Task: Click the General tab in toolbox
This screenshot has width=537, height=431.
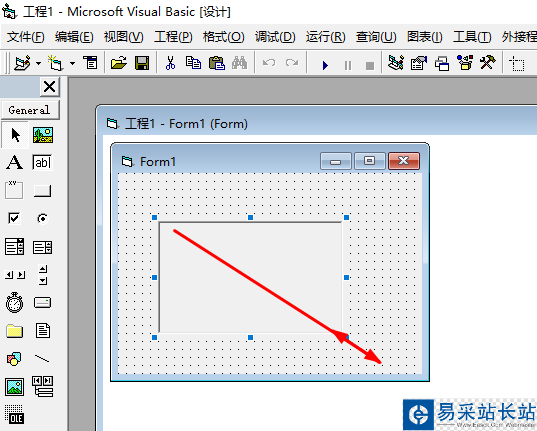Action: point(30,110)
